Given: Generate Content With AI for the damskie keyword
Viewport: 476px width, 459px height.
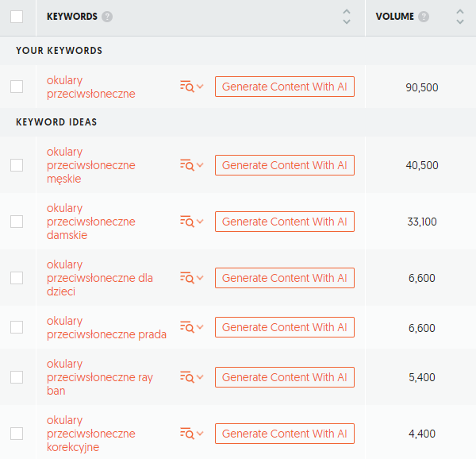Looking at the screenshot, I should [285, 222].
